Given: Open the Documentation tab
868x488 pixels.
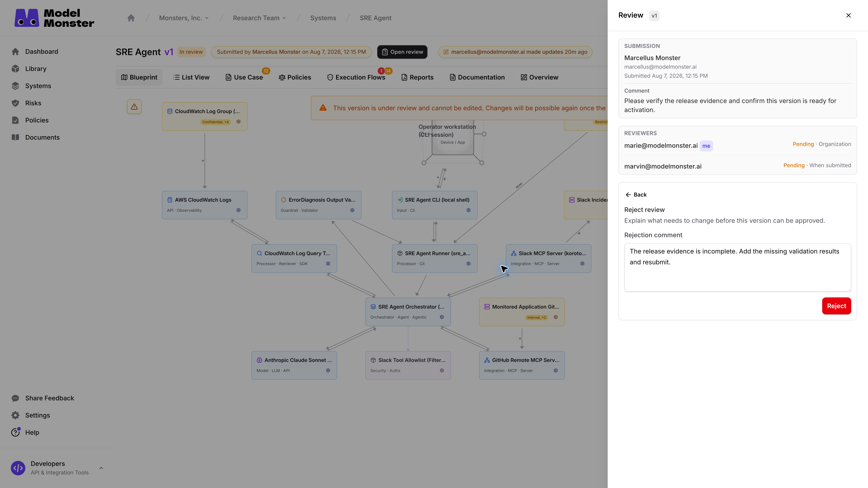Looking at the screenshot, I should tap(477, 77).
